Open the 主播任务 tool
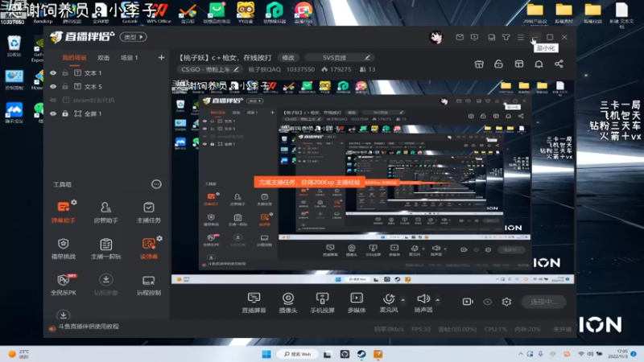The height and width of the screenshot is (362, 644). [x=149, y=212]
